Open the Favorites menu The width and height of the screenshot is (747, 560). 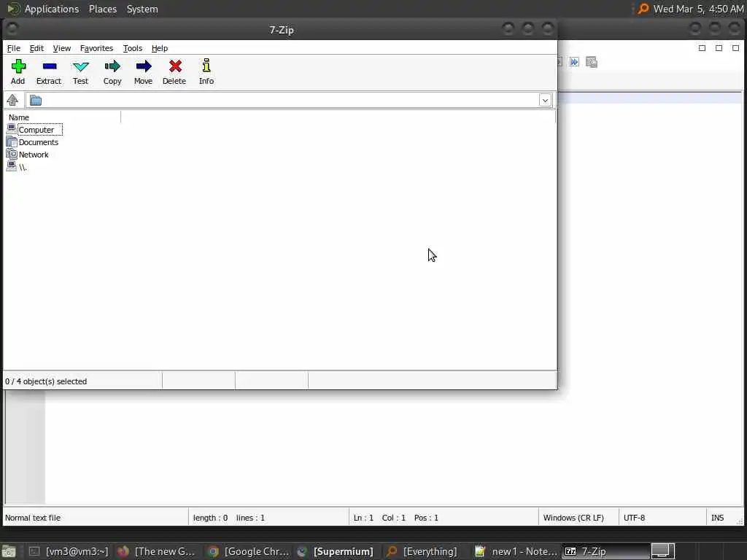[96, 48]
